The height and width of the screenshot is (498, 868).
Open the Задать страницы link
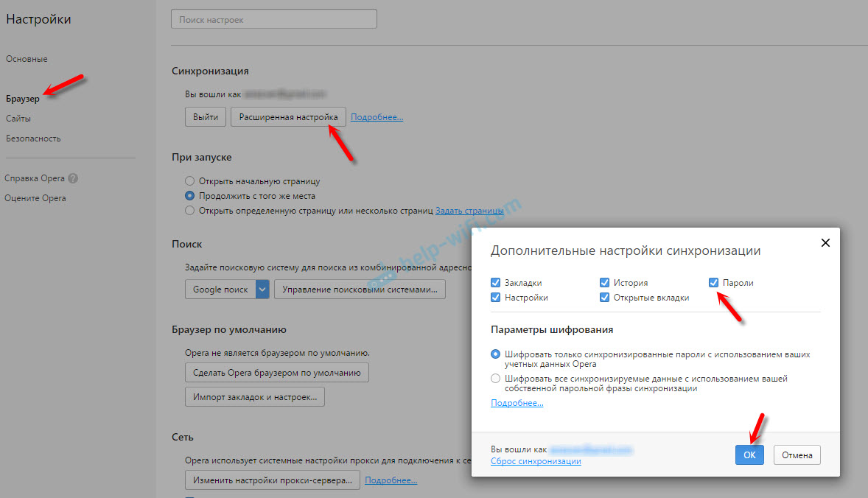coord(469,211)
